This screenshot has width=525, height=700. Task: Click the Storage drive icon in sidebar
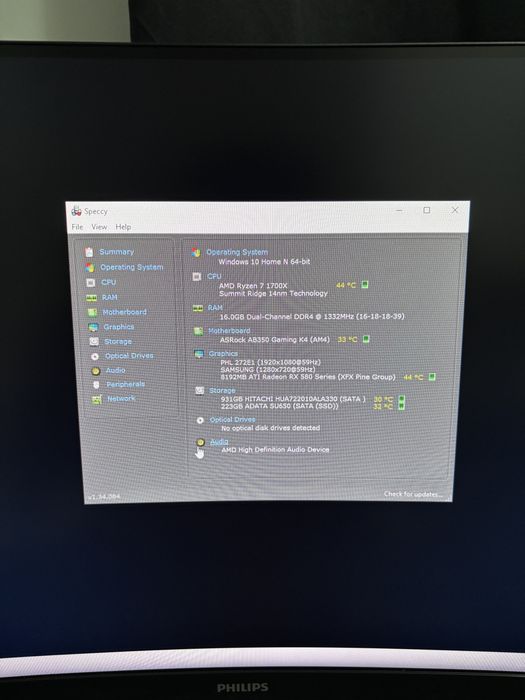(x=94, y=342)
